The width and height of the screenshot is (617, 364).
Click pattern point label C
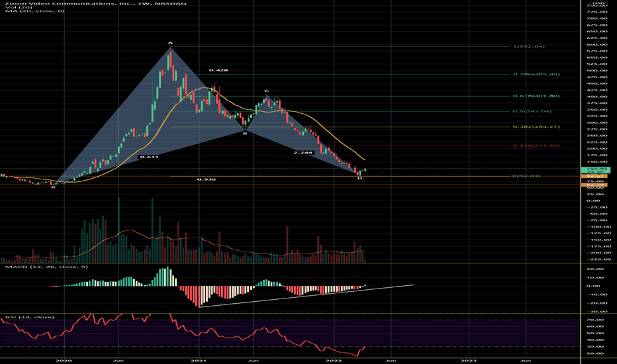point(266,91)
